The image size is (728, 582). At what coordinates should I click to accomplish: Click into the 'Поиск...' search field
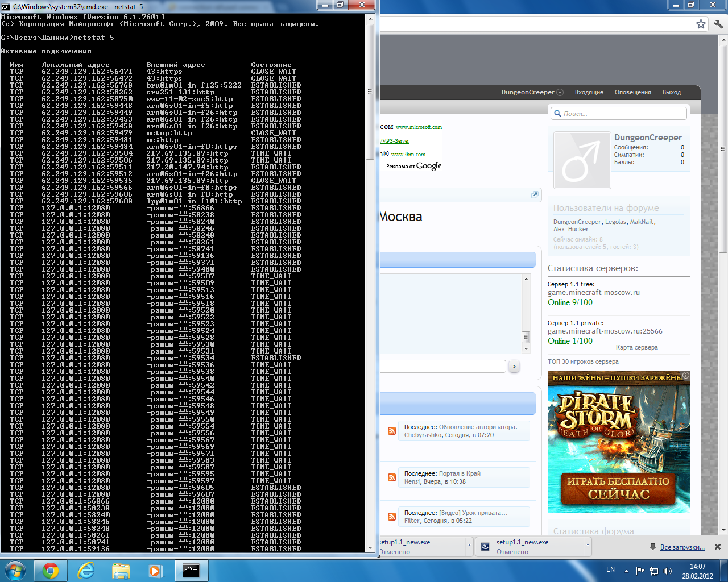pos(623,114)
